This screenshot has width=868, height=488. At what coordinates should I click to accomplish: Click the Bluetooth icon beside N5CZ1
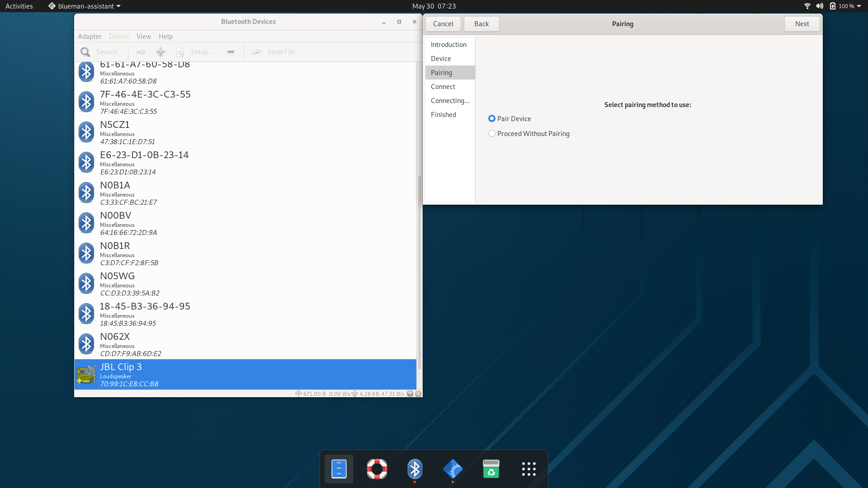(86, 132)
